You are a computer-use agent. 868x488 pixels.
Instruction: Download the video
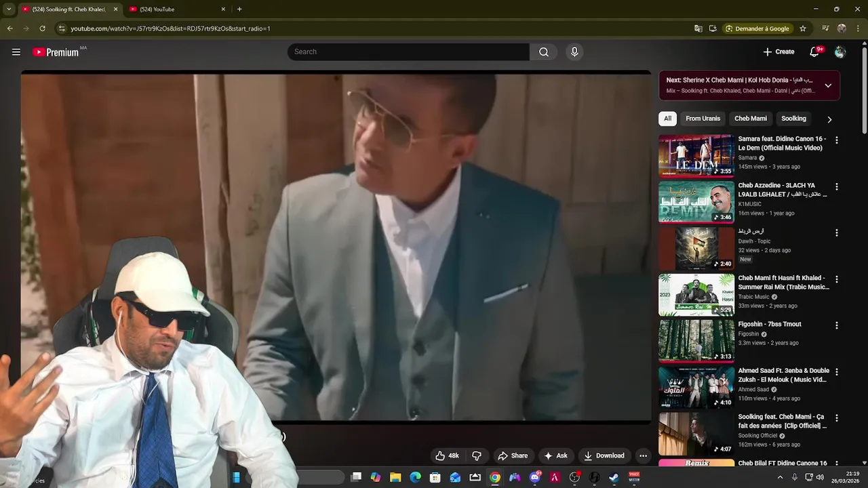604,455
